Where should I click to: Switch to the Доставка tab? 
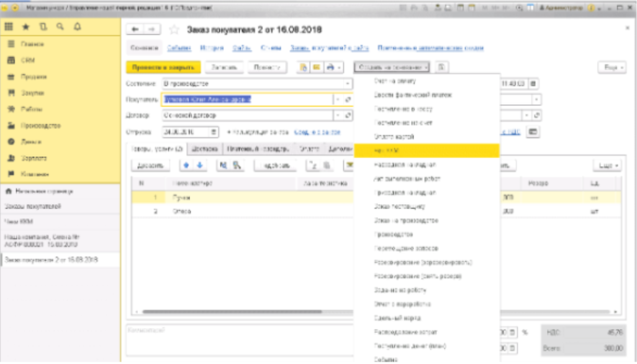[204, 149]
